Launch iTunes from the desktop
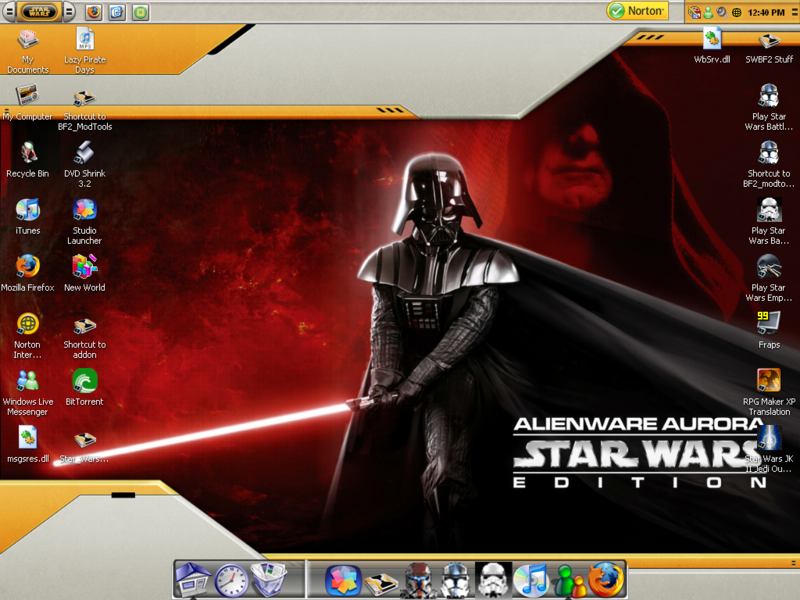This screenshot has width=800, height=600. pyautogui.click(x=28, y=217)
